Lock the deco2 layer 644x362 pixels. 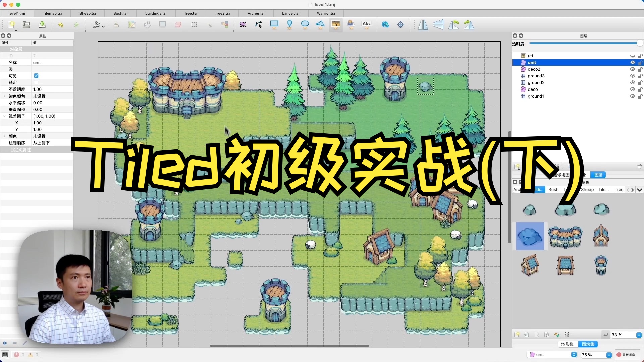(x=640, y=69)
